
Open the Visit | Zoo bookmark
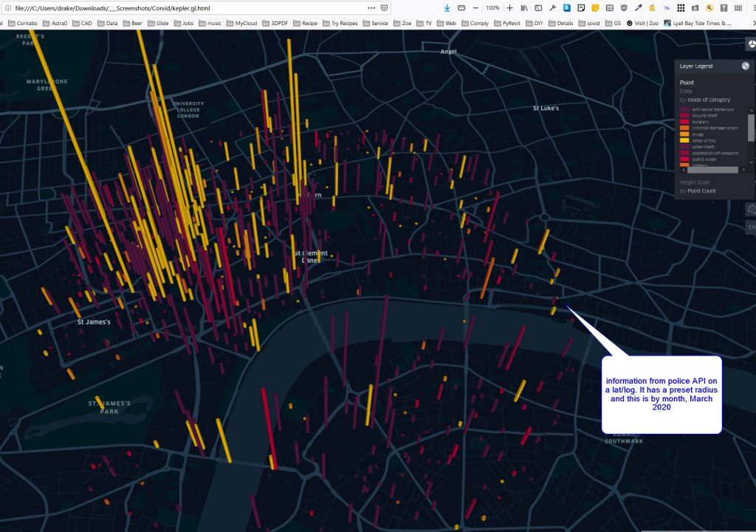point(642,23)
